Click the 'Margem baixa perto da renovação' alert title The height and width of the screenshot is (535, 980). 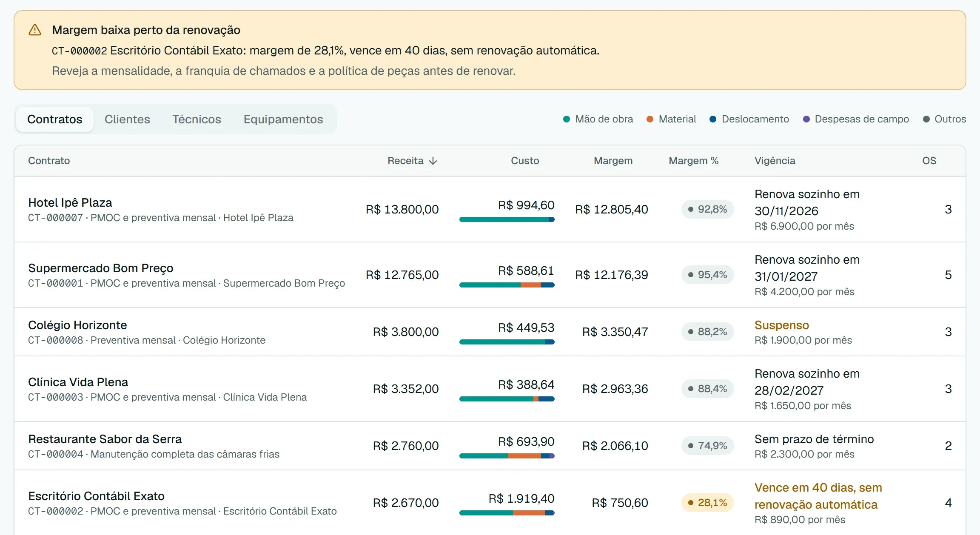(146, 30)
